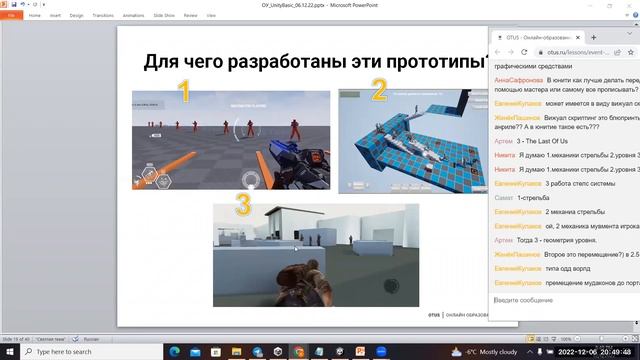Viewport: 640px width, 360px height.
Task: Click the Russian language indicator in status bar
Action: point(91,339)
